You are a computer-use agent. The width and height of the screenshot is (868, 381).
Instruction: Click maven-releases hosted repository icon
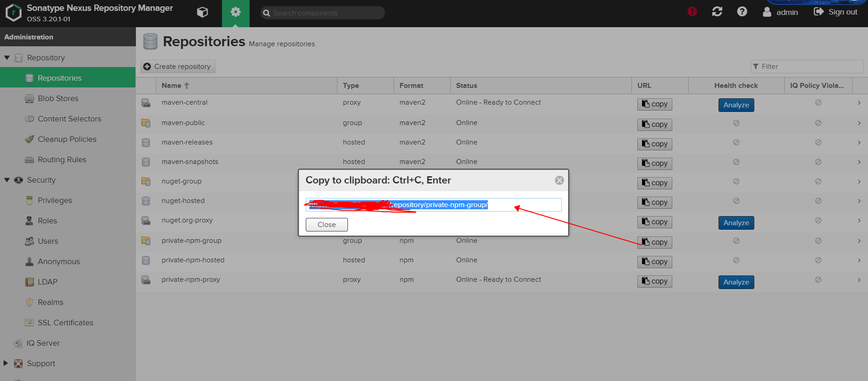click(x=146, y=142)
